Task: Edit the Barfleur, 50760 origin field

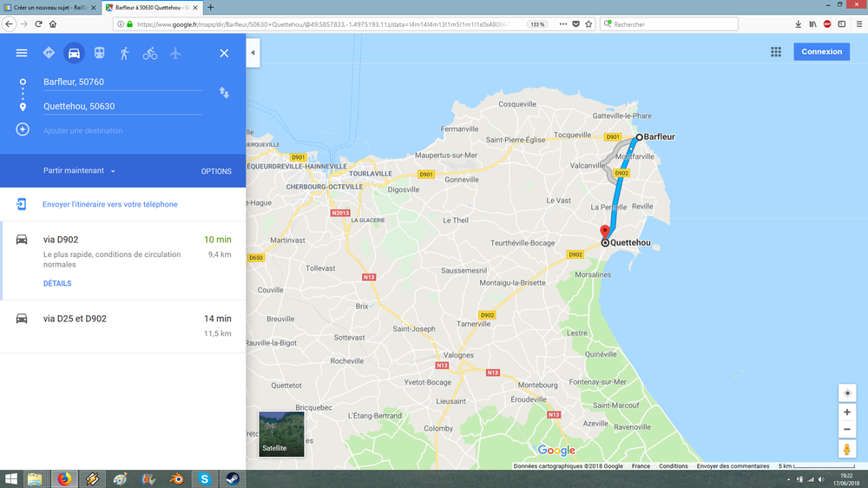Action: coord(123,82)
